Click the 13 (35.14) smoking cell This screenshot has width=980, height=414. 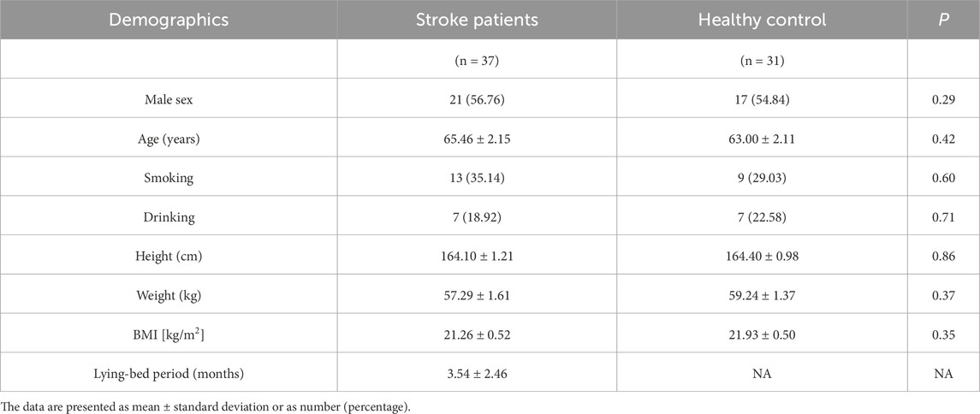pyautogui.click(x=477, y=178)
